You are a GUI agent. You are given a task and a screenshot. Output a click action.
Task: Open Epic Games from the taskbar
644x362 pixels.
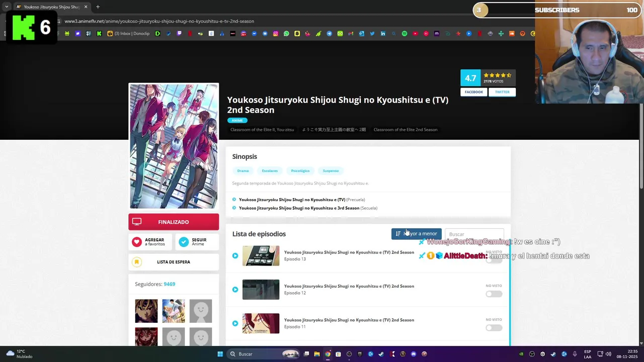pyautogui.click(x=360, y=354)
